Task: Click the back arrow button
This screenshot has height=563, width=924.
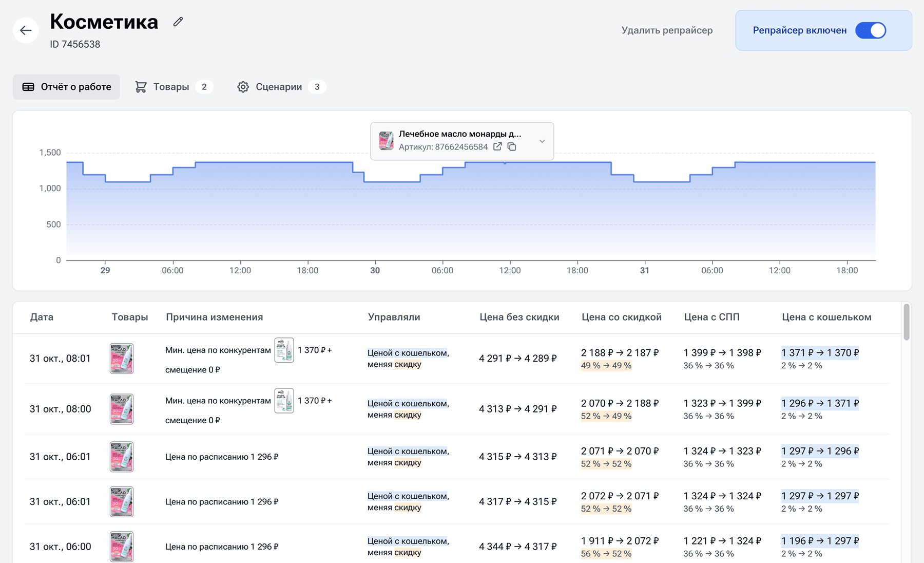Action: coord(26,31)
